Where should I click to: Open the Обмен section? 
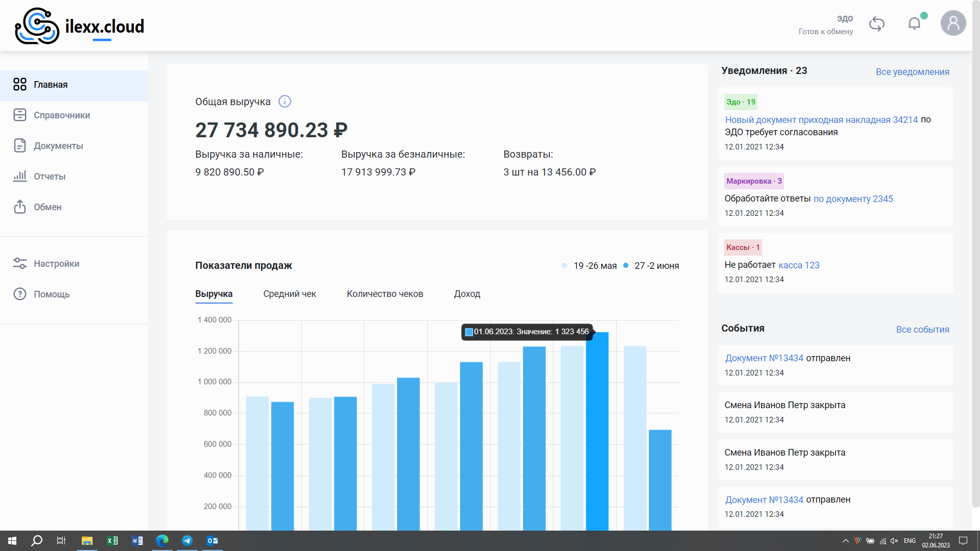pyautogui.click(x=47, y=207)
